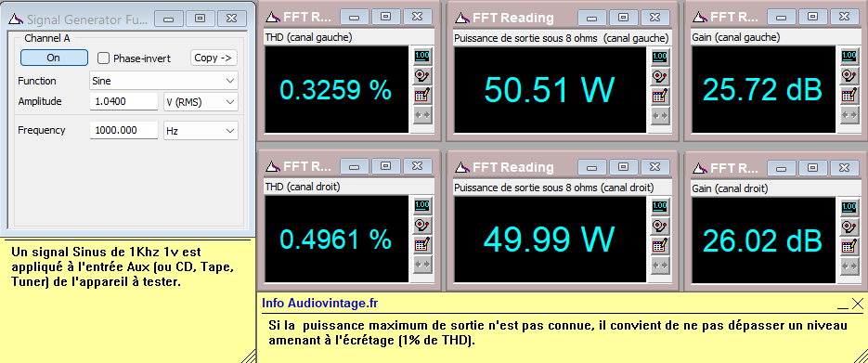This screenshot has width=868, height=363.
Task: Click alarm icon in Gain canal gauche window
Action: point(849,76)
